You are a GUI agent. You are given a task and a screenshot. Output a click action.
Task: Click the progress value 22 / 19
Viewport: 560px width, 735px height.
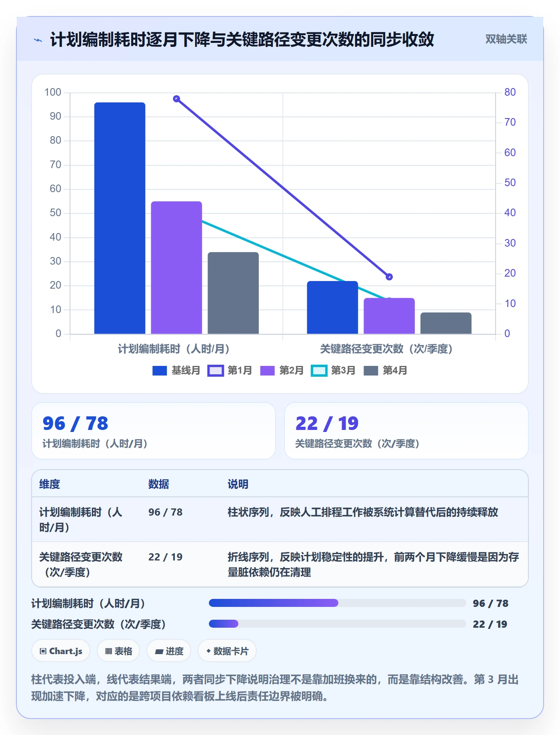[x=490, y=624]
